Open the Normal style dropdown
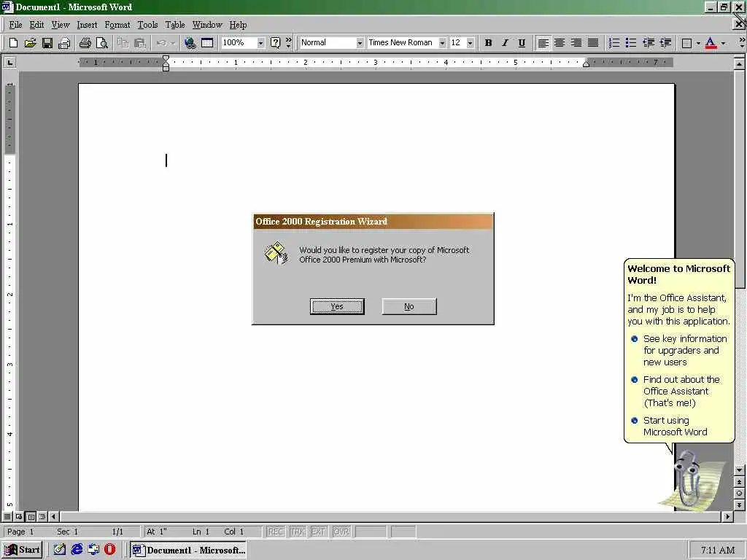 [360, 43]
